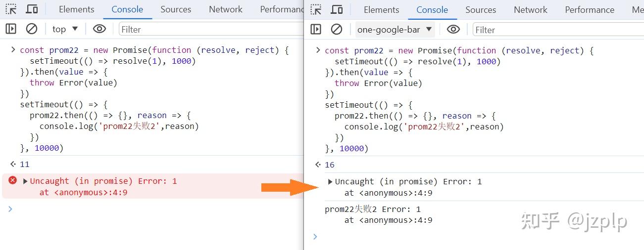Toggle device toolbar in right DevTools panel
The height and width of the screenshot is (250, 644).
click(x=337, y=9)
